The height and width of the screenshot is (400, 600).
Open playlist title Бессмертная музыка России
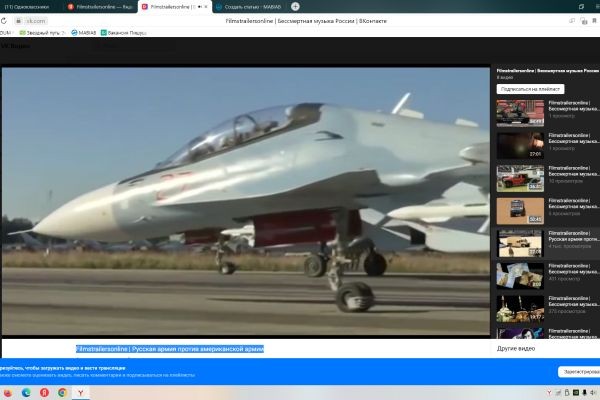click(x=548, y=71)
